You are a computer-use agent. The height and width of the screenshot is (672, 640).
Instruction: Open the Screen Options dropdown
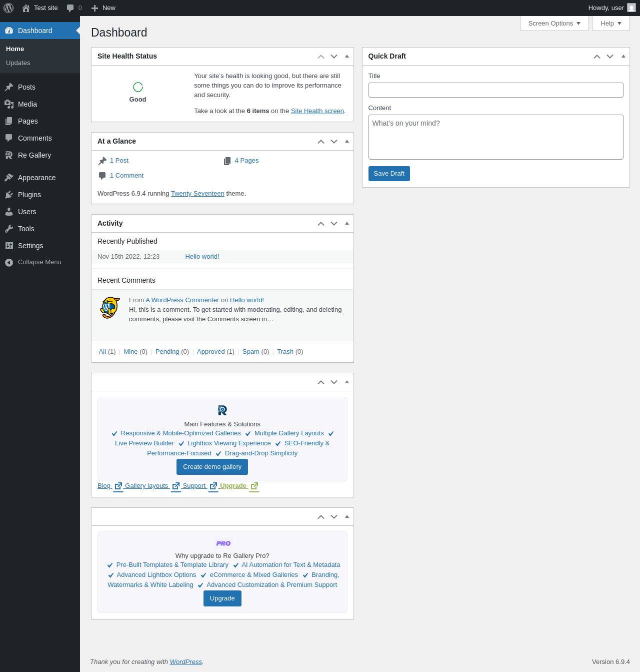554,24
